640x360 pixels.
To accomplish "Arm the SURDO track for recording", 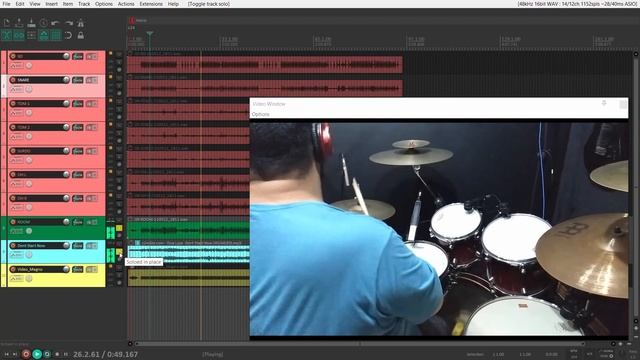I will pyautogui.click(x=13, y=151).
